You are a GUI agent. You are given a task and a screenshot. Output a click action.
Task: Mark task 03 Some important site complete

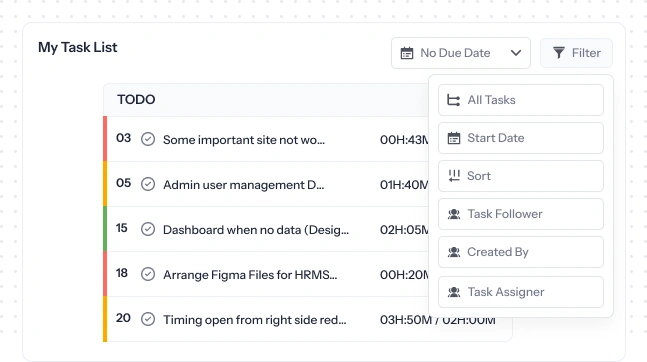[148, 139]
